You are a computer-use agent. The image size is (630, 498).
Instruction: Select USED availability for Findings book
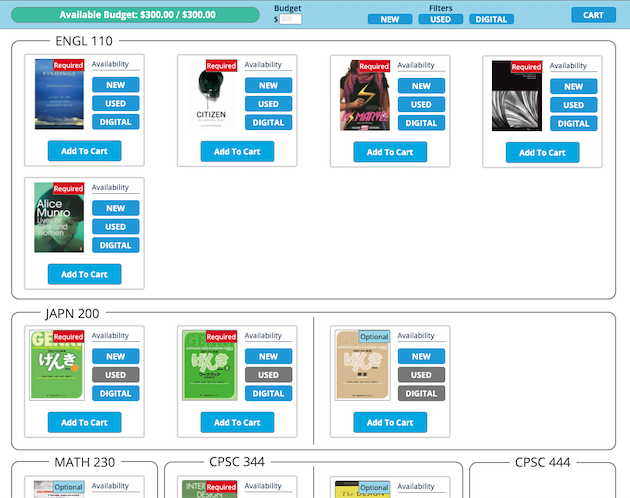tap(116, 103)
